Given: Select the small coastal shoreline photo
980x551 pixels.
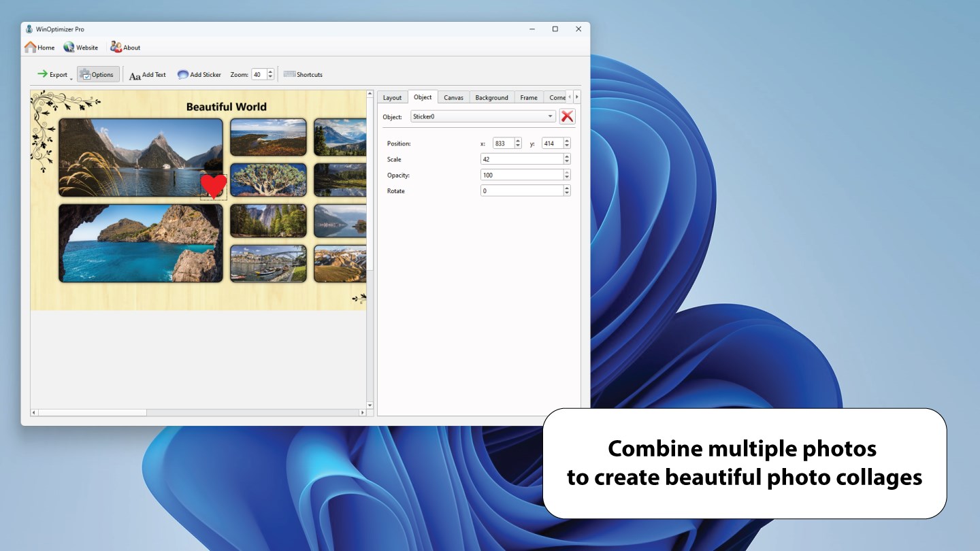Looking at the screenshot, I should (268, 137).
